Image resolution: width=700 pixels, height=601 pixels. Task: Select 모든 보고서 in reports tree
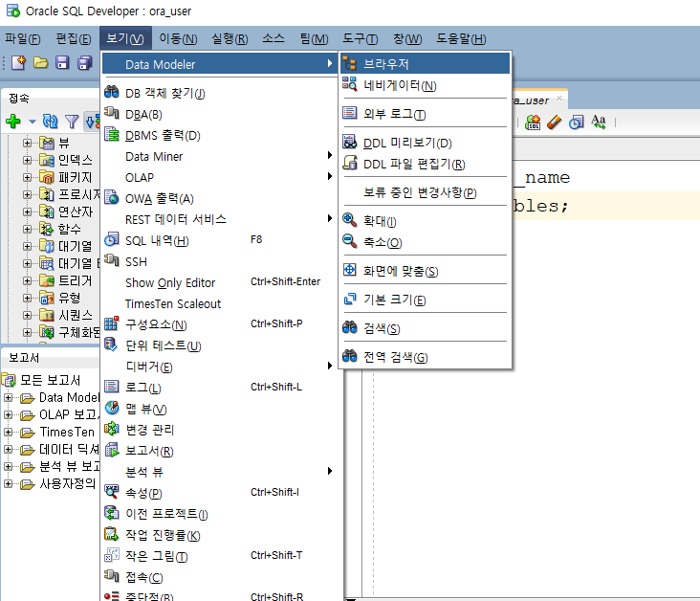(51, 380)
